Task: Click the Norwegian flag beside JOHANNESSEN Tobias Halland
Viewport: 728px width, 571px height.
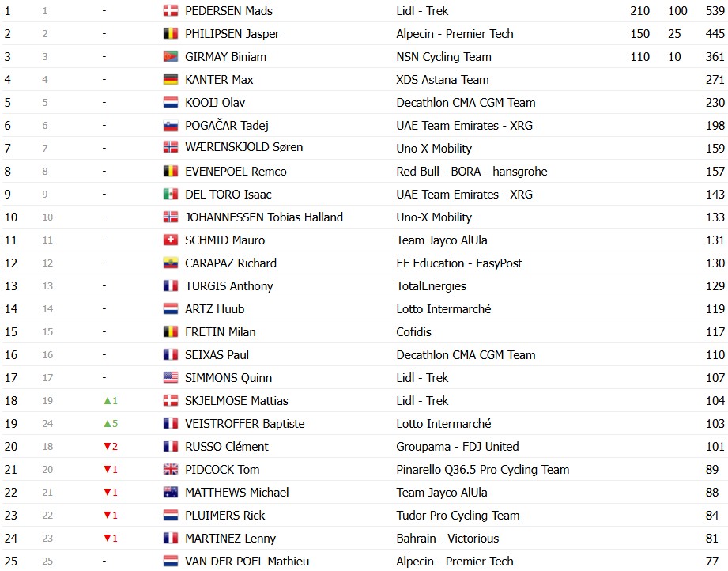Action: pos(171,217)
